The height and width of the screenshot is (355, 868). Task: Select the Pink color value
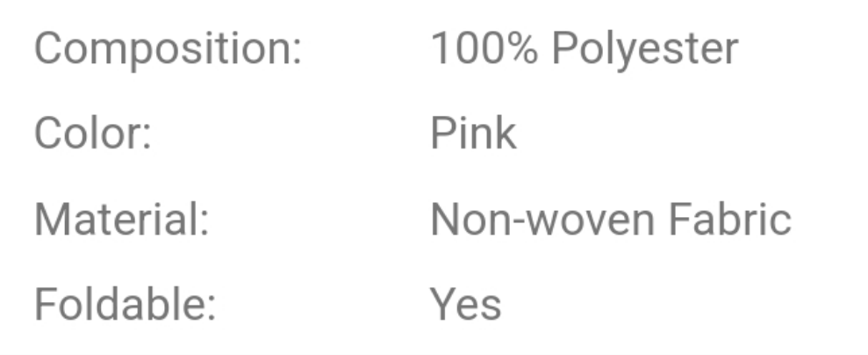coord(473,134)
